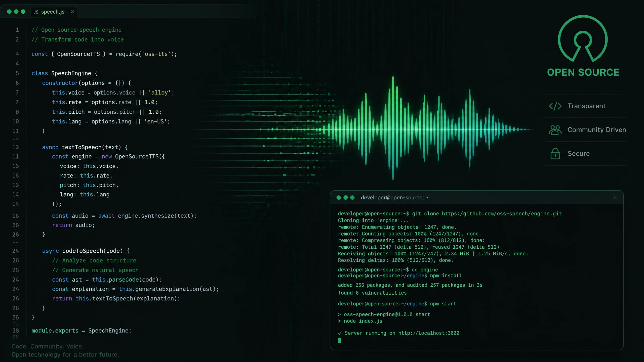Click the "module.exports = SpeechEngine;" line
The height and width of the screenshot is (362, 644).
pos(82,331)
